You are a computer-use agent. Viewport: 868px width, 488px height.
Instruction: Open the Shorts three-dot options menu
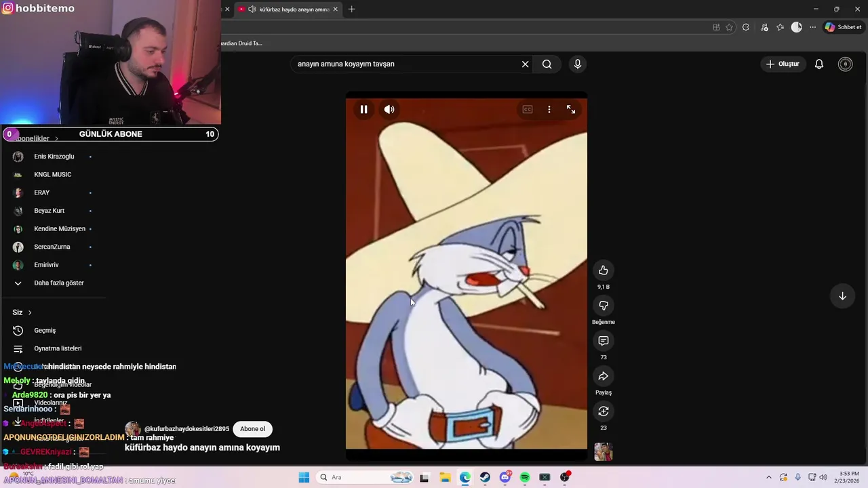tap(549, 109)
